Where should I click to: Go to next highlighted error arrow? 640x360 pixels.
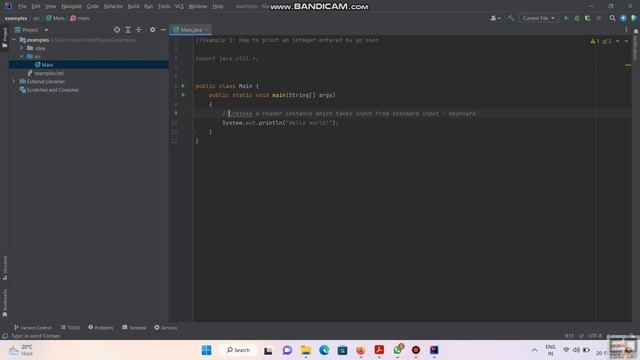[626, 41]
